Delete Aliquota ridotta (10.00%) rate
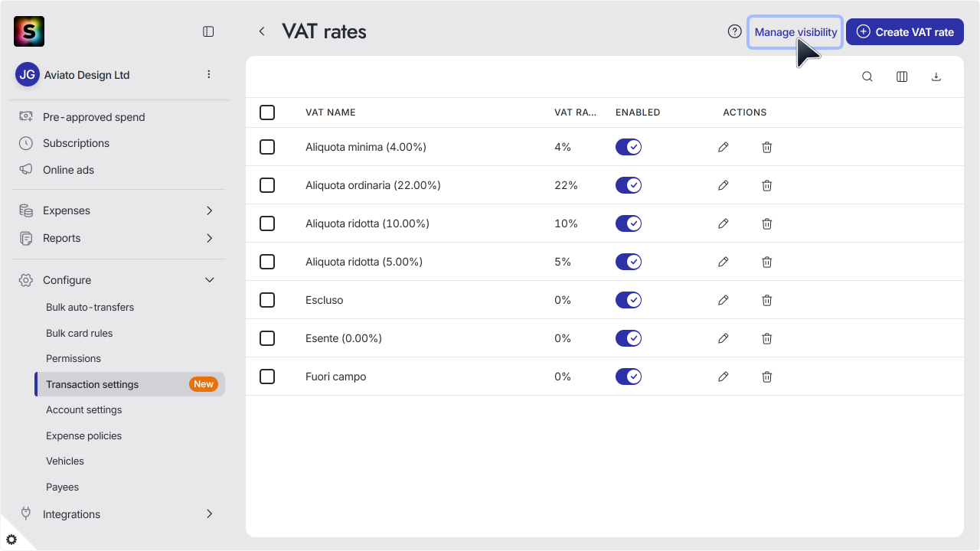 767,223
